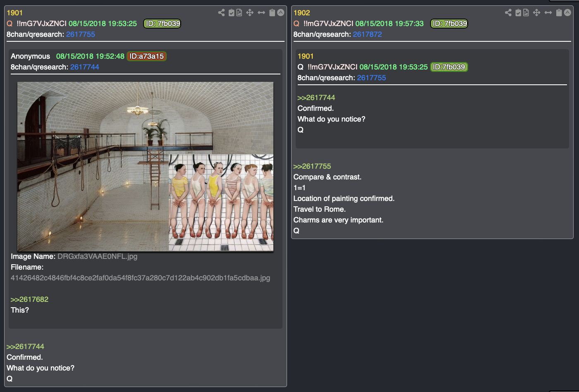Image resolution: width=579 pixels, height=392 pixels.
Task: Click the timestamp 08/15/2018 19:52:48
Action: (90, 56)
